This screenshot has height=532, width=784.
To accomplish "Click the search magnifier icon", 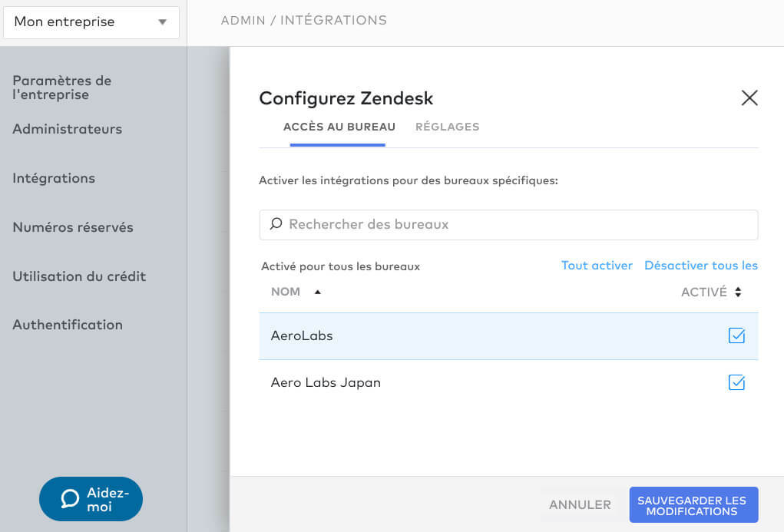I will click(276, 224).
